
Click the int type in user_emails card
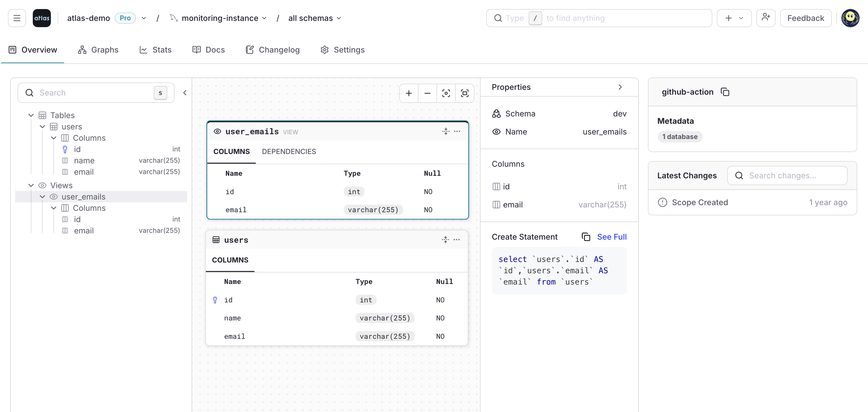[354, 192]
